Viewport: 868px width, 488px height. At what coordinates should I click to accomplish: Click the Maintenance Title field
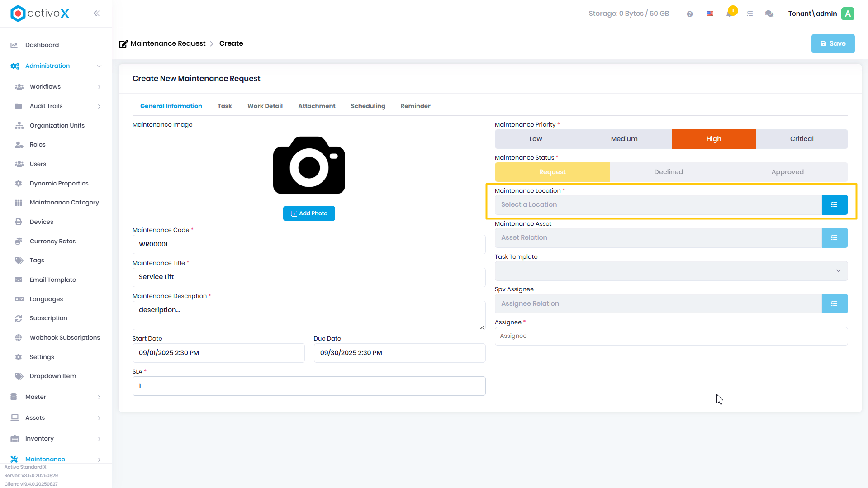click(309, 277)
